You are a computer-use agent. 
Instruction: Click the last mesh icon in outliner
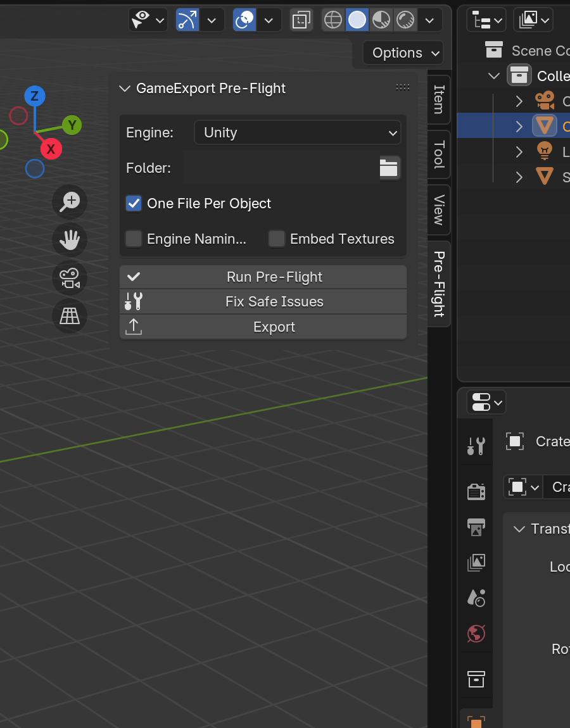tap(545, 177)
